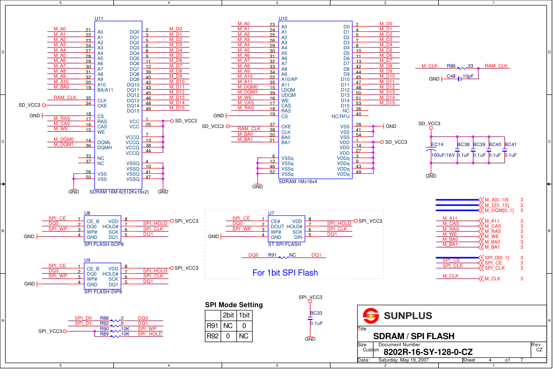The height and width of the screenshot is (392, 554).
Task: Select resistor label R89
Action: 104,334
